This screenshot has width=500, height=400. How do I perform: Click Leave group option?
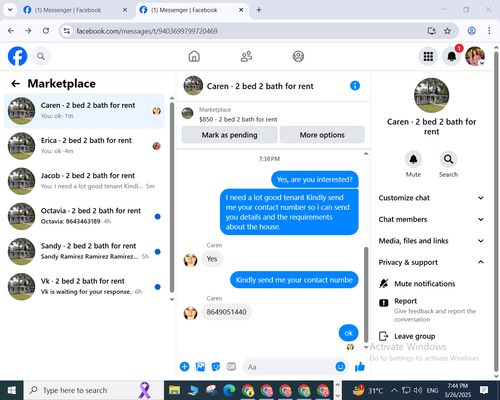pyautogui.click(x=431, y=336)
